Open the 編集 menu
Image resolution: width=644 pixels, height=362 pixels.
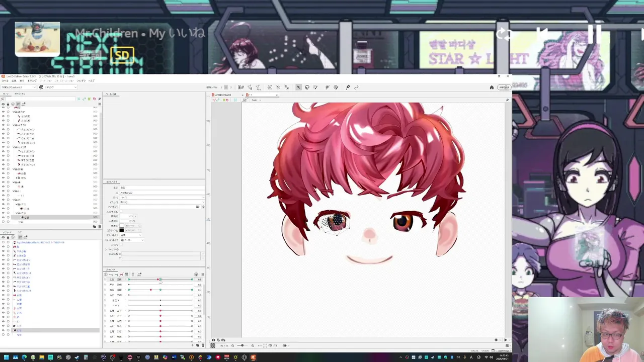tap(14, 81)
